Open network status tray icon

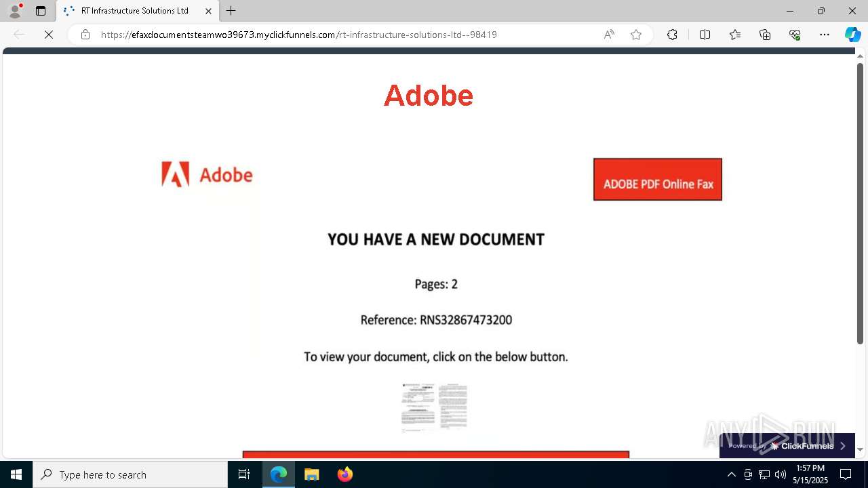pos(764,474)
